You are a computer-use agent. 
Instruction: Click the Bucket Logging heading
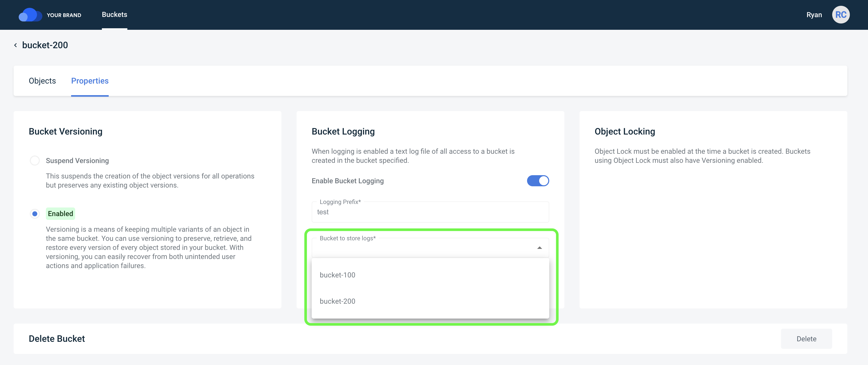click(x=343, y=132)
